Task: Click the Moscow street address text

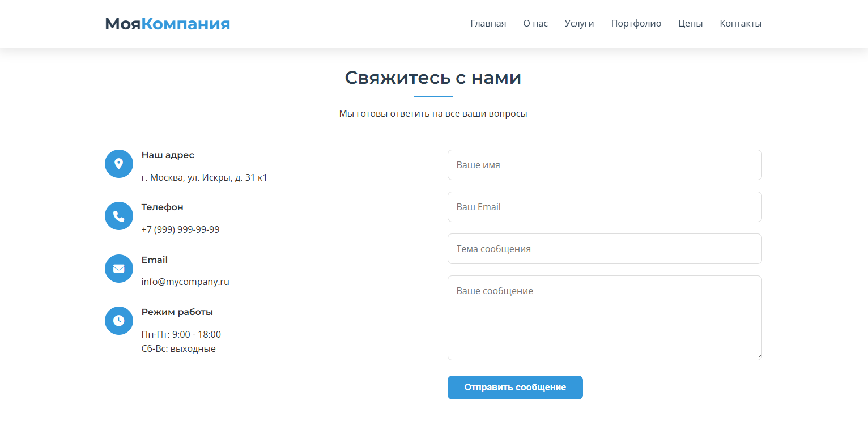Action: tap(204, 177)
